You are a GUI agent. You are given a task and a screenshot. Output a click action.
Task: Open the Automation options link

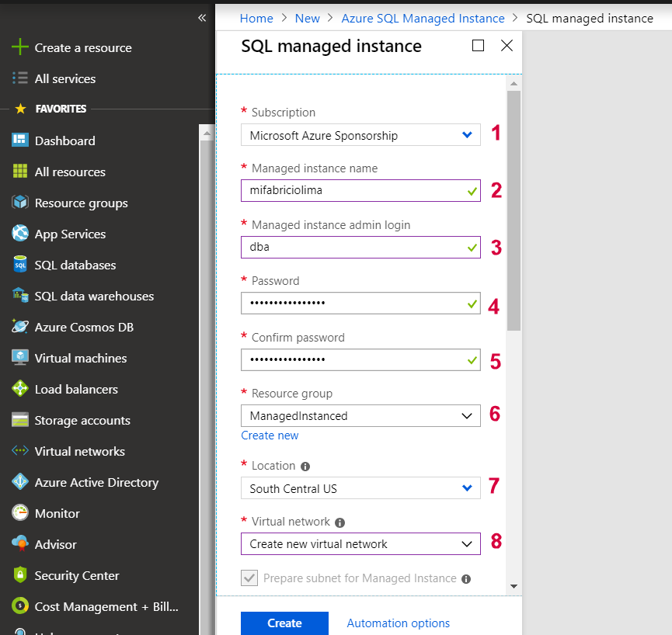(398, 623)
